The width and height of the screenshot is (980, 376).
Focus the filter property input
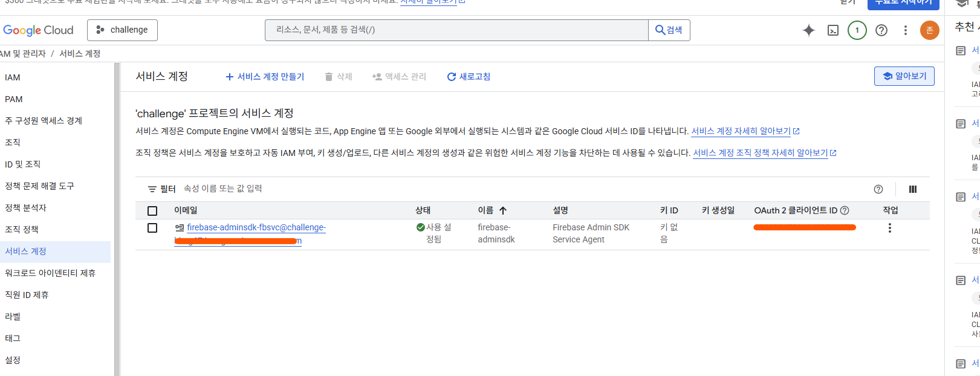click(x=223, y=189)
